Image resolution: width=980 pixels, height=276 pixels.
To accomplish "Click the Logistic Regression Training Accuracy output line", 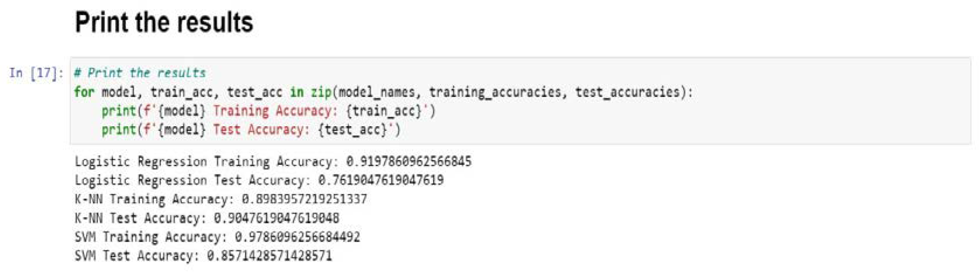I will click(273, 161).
